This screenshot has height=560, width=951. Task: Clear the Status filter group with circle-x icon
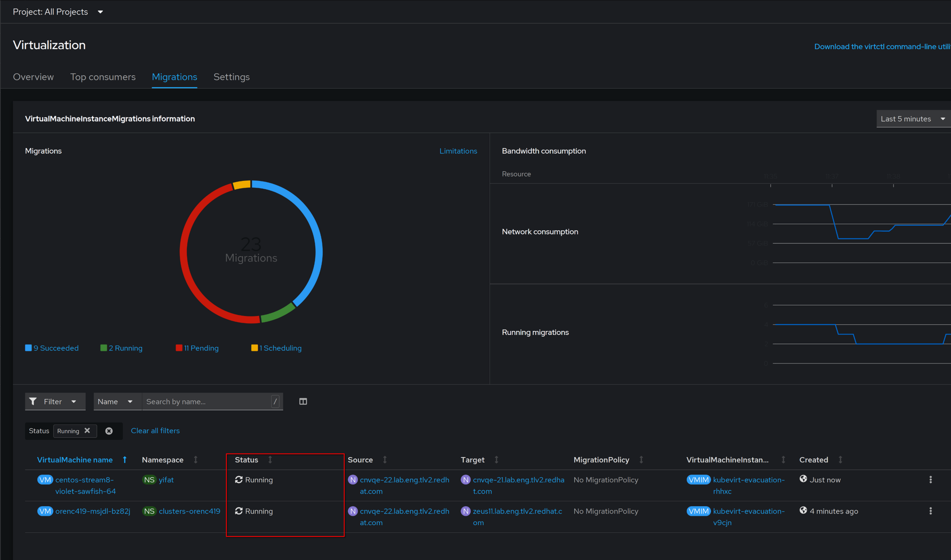109,431
